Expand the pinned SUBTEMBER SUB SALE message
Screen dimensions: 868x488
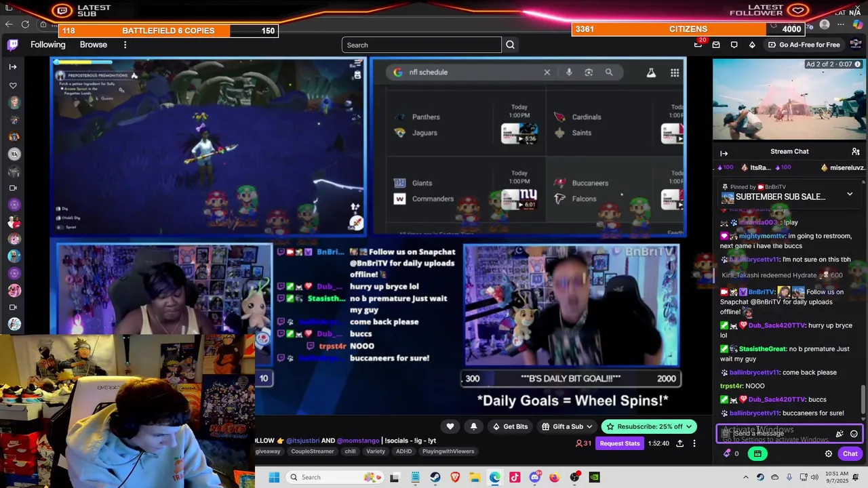tap(850, 195)
